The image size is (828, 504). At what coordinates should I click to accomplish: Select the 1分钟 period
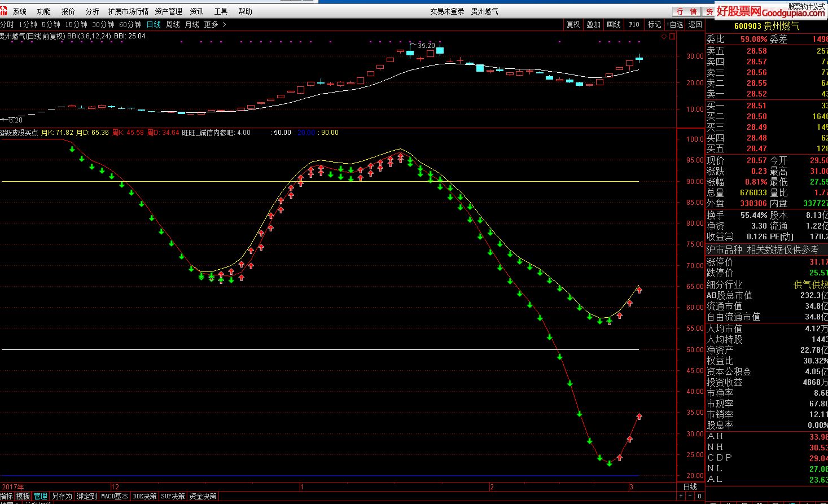tap(28, 24)
